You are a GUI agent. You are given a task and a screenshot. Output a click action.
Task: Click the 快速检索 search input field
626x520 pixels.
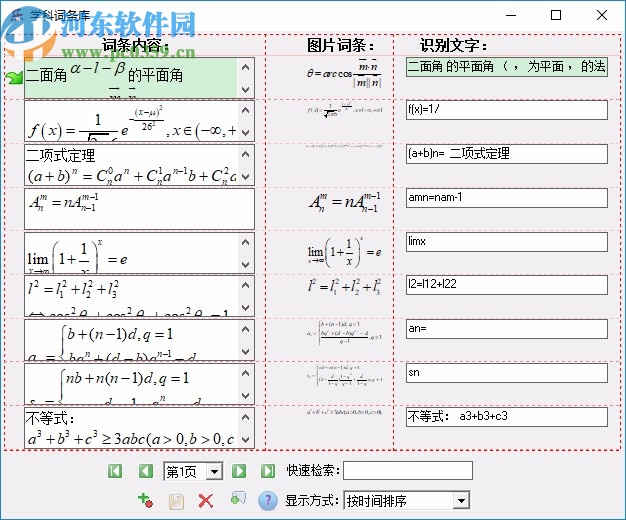coord(408,470)
